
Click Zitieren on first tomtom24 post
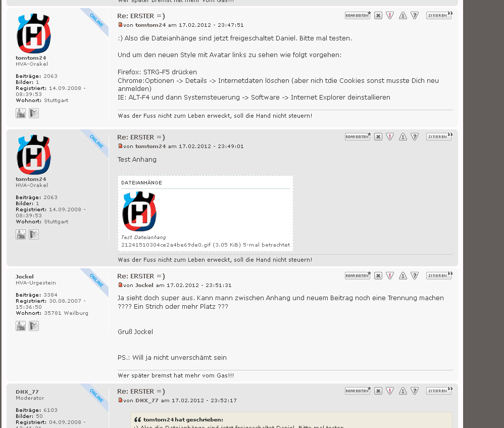pyautogui.click(x=439, y=16)
